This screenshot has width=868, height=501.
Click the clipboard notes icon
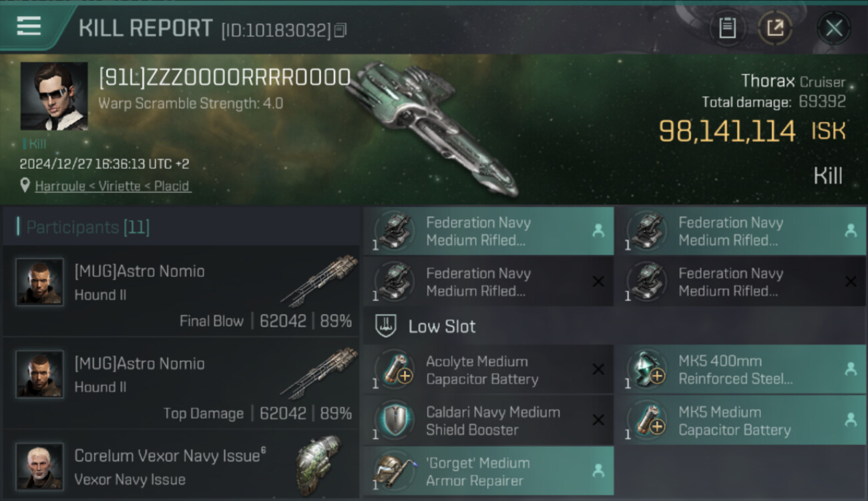coord(727,28)
